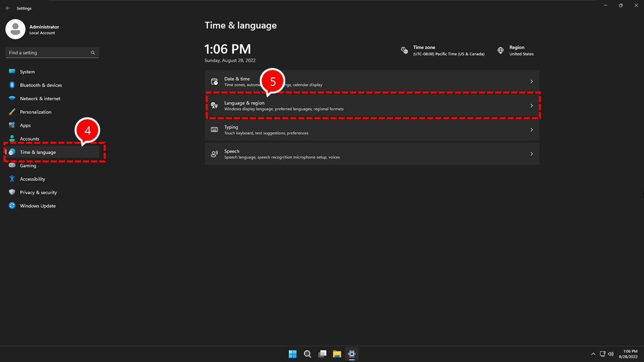Open the System settings section
Screen dimensions: 644x362
click(27, 71)
